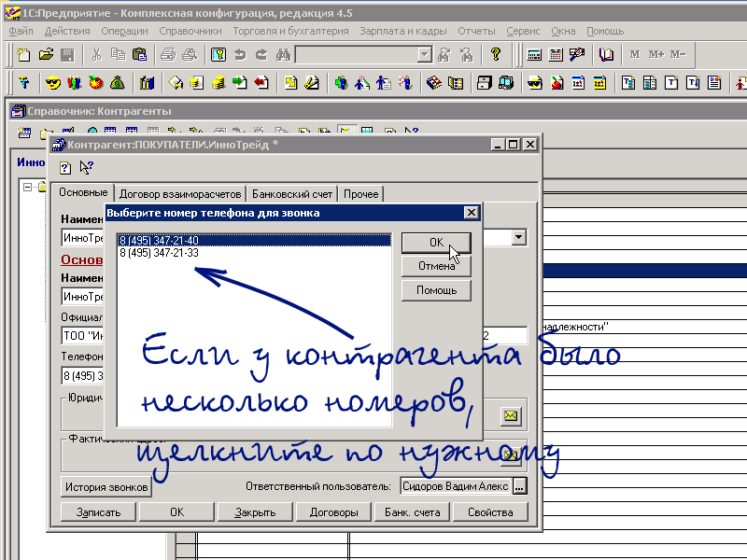Switch to the Договор взаиморасчетов tab
The width and height of the screenshot is (747, 560).
pos(180,194)
